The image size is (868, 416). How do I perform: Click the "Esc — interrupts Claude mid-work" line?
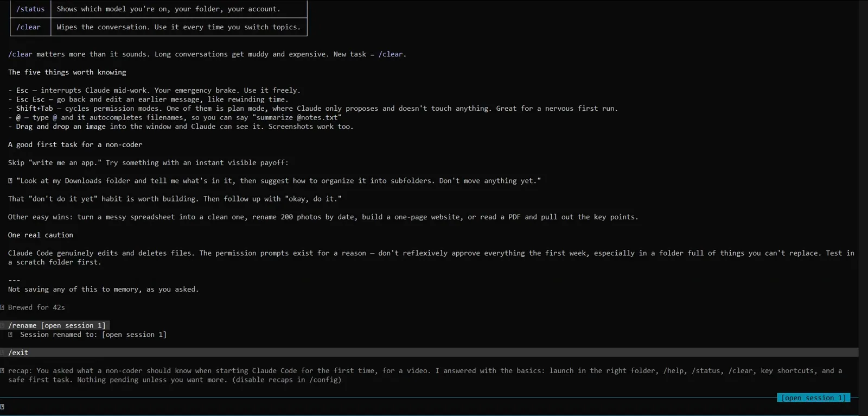click(154, 90)
